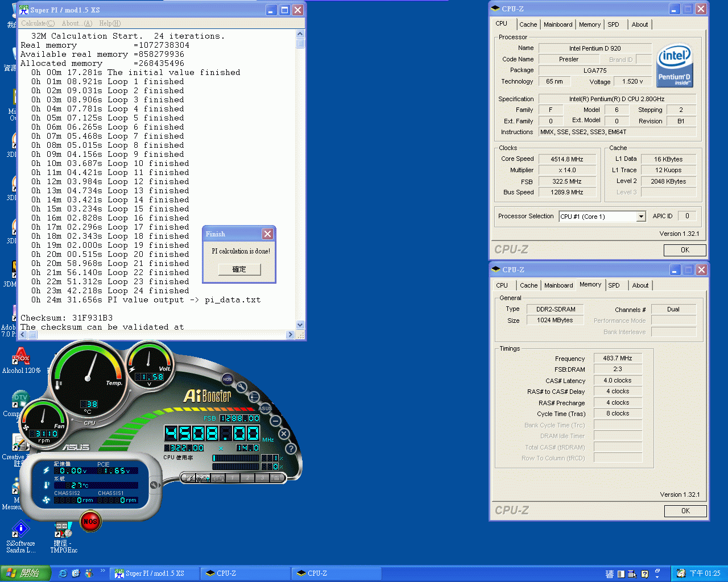Open AI Booster round help question icon
The image size is (728, 582).
point(291,448)
